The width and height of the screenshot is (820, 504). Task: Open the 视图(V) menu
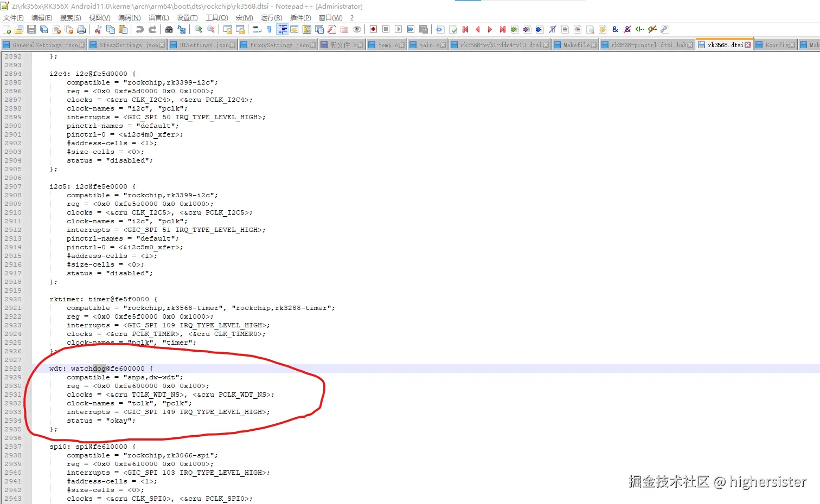click(x=99, y=18)
